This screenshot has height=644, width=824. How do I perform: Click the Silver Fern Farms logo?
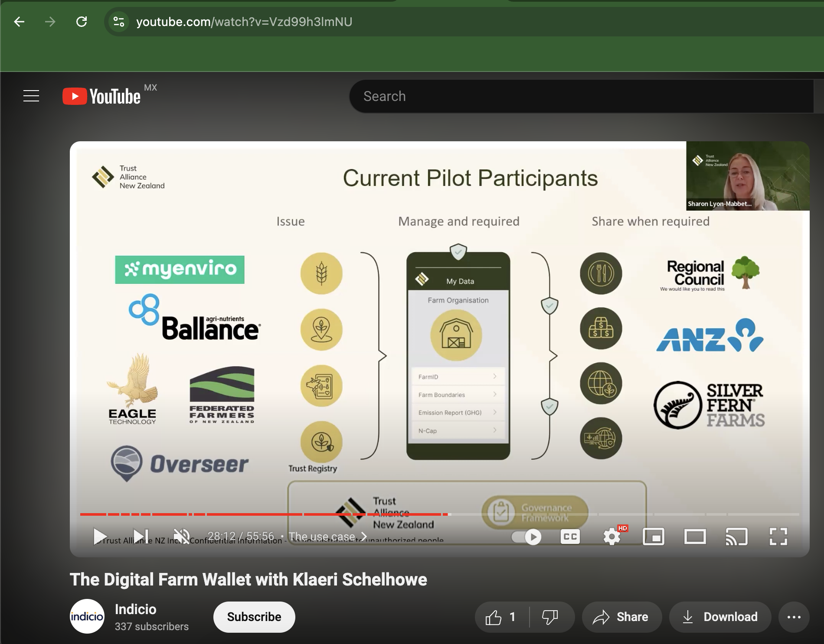point(709,405)
